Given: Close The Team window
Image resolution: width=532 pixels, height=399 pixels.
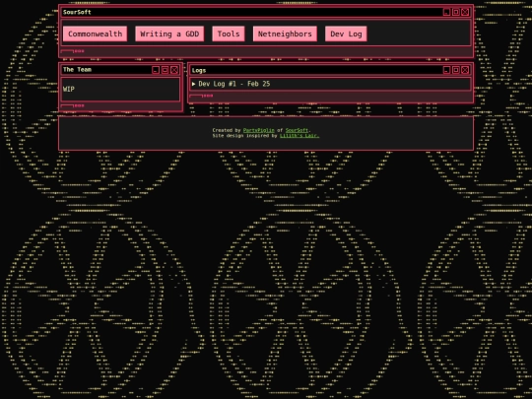Looking at the screenshot, I should (174, 70).
